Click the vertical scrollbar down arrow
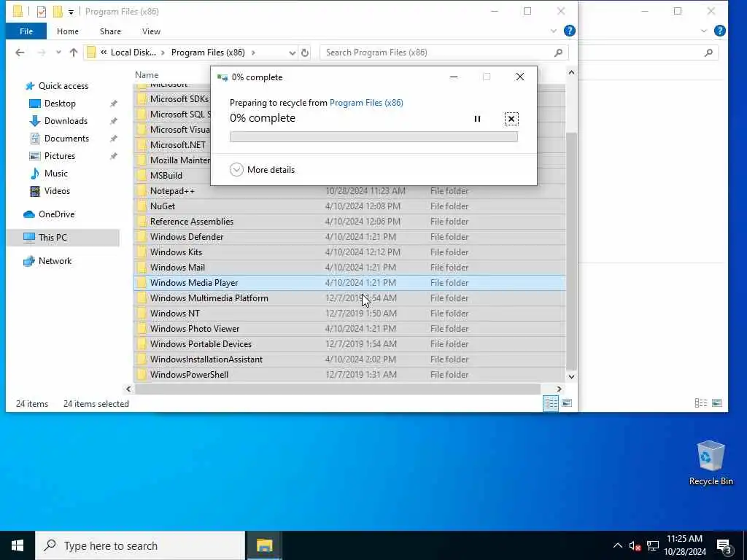Screen dimensions: 747x560 point(571,377)
